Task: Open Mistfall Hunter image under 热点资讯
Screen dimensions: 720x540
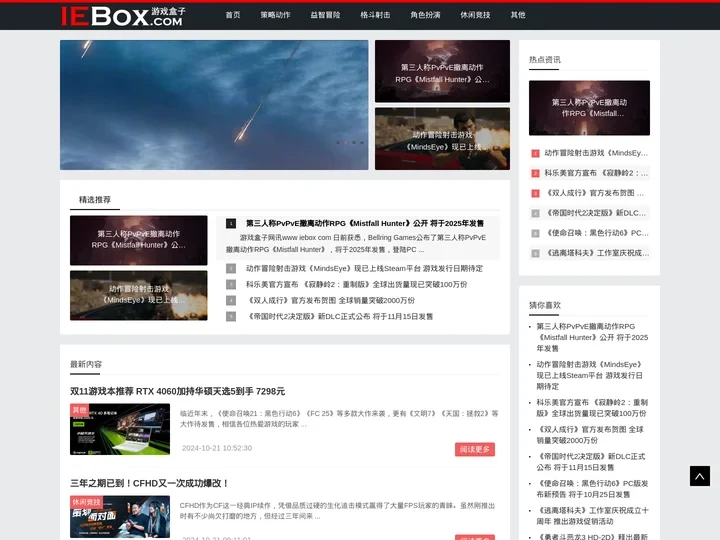Action: coord(589,108)
